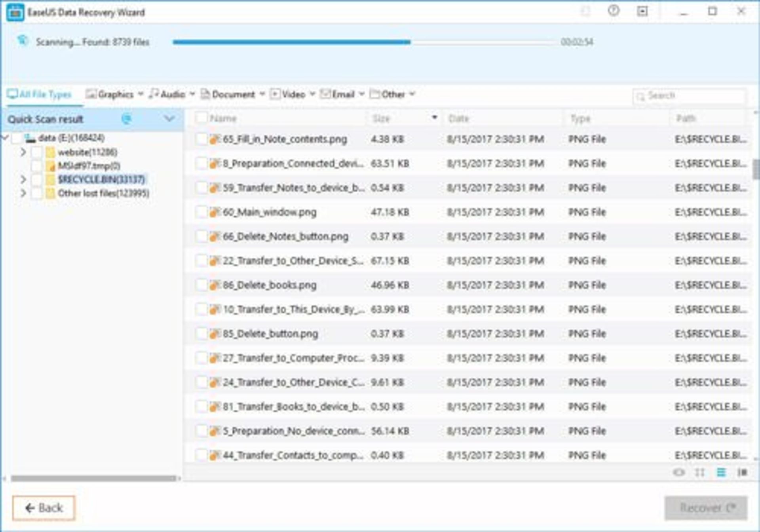Click the scanning spinner icon
This screenshot has width=760, height=532.
coord(23,40)
